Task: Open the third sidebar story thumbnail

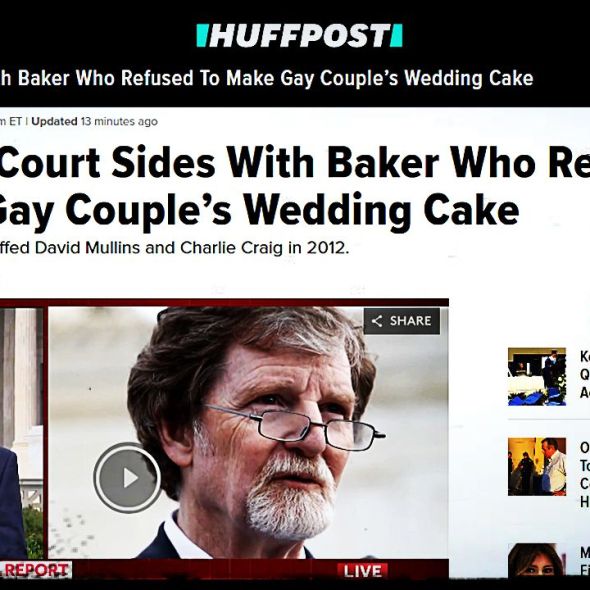Action: 537,559
